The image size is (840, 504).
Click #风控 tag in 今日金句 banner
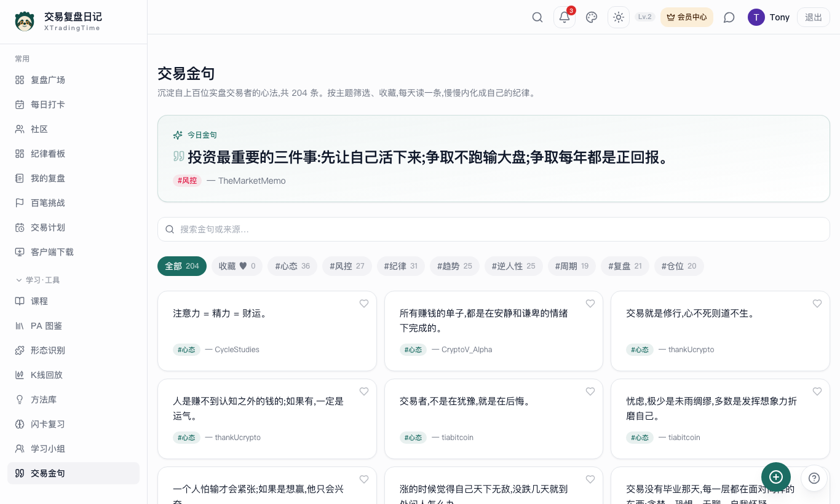188,181
